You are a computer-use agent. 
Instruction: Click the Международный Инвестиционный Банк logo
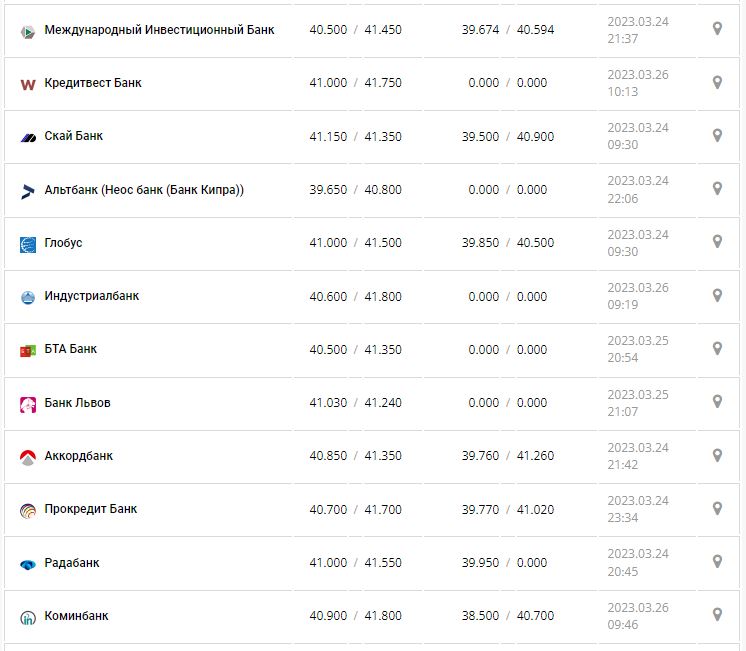(28, 31)
